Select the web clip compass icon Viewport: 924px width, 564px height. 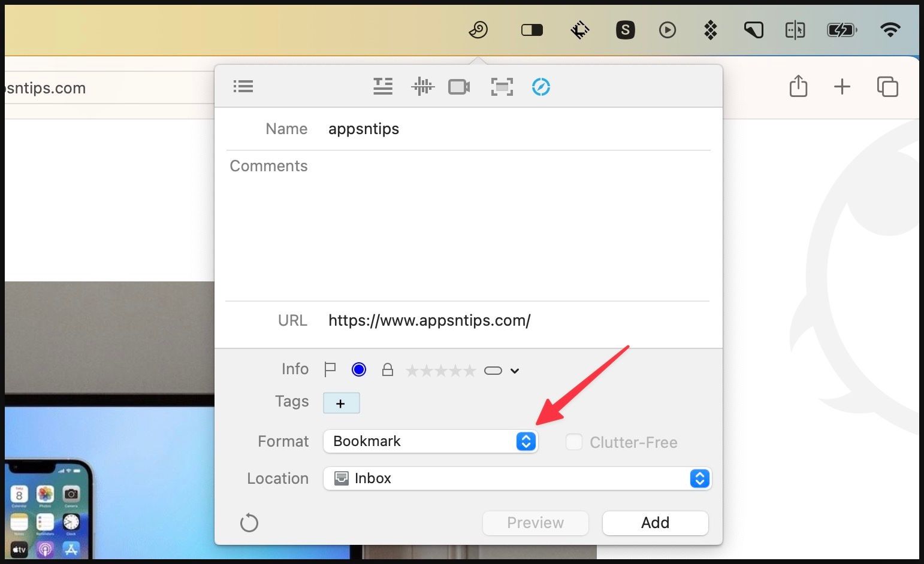(x=540, y=87)
